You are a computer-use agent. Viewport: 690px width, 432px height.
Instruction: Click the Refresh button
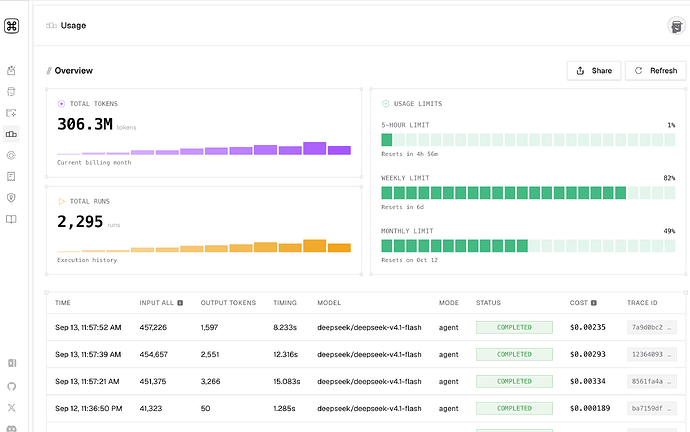tap(656, 70)
